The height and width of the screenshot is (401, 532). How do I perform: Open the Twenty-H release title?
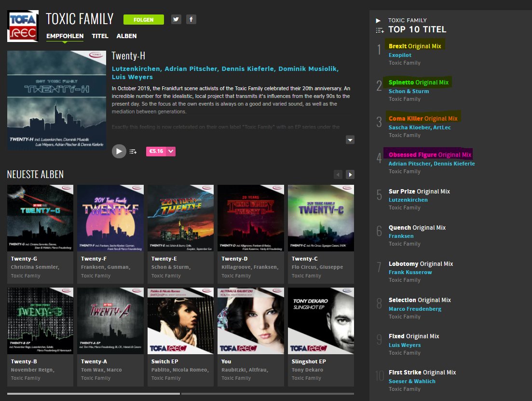click(x=128, y=55)
